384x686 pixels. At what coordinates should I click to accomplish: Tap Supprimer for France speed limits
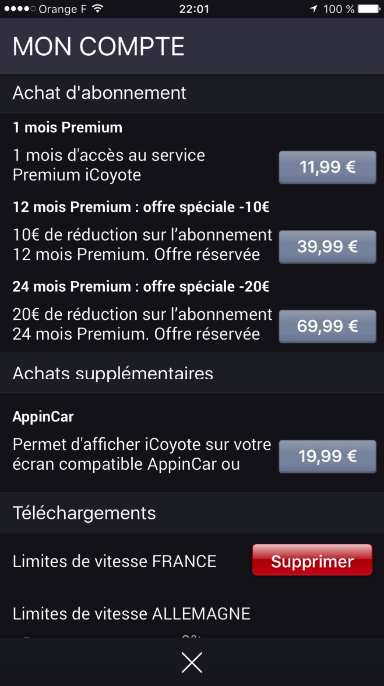312,560
